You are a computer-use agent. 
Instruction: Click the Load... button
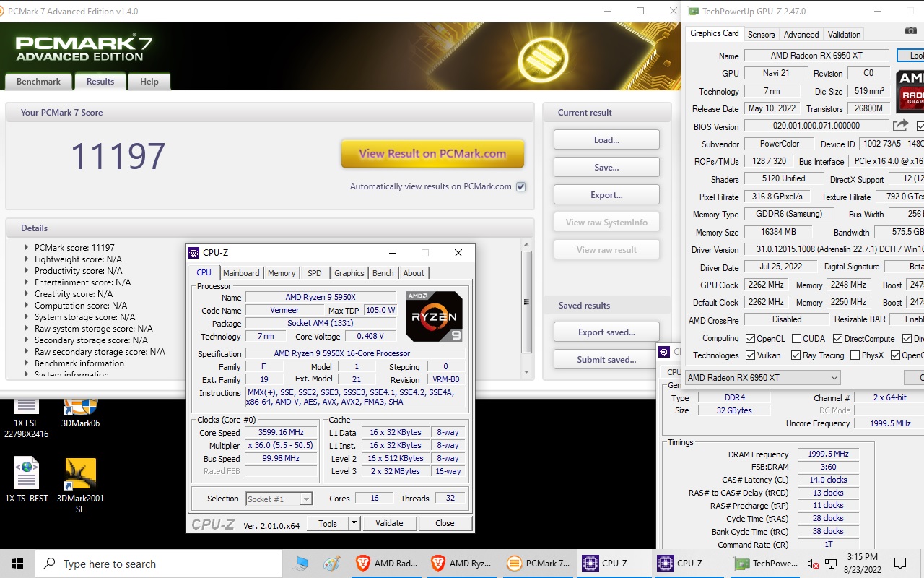606,140
